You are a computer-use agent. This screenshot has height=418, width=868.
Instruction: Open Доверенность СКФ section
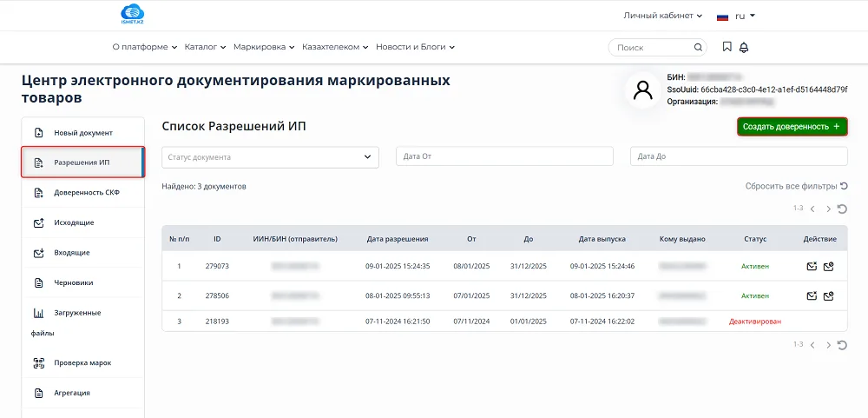coord(83,193)
